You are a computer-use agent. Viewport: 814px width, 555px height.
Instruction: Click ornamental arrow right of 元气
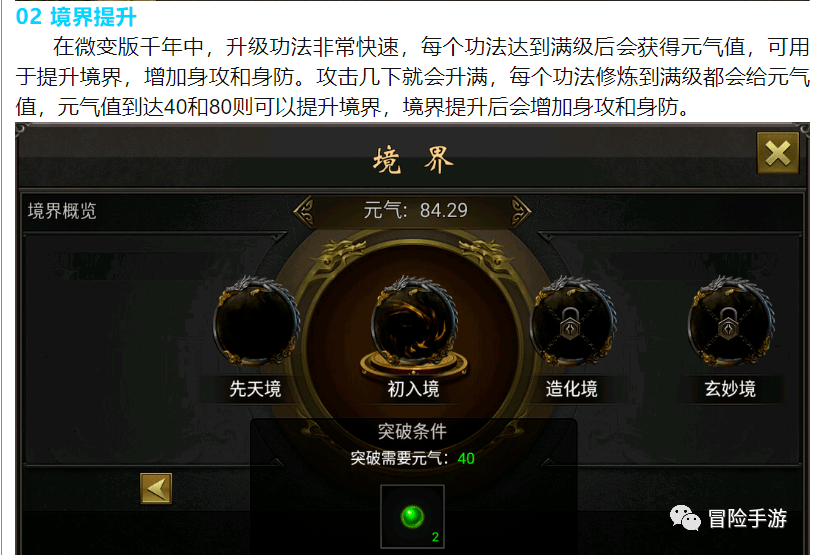(521, 211)
